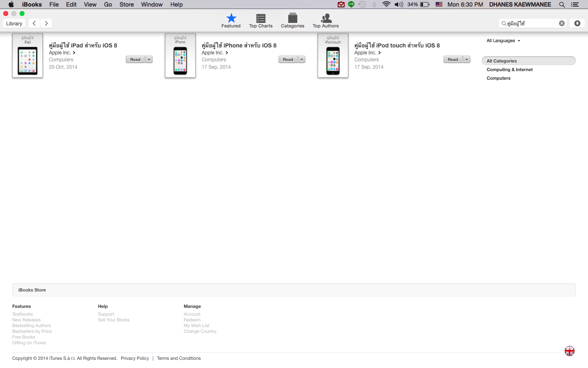Image resolution: width=588 pixels, height=368 pixels.
Task: Expand the Read dropdown for iPhone guide
Action: (302, 59)
